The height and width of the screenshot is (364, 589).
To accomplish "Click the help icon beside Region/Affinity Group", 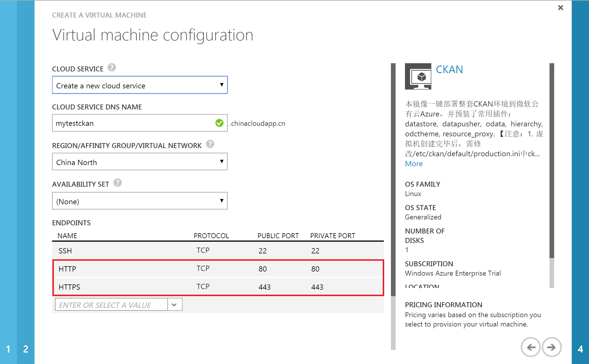I will point(210,144).
